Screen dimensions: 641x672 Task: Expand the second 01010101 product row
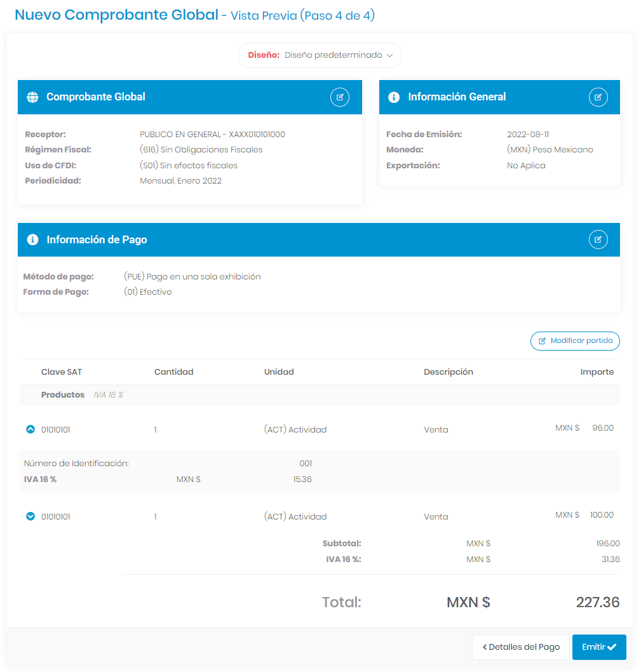click(30, 516)
